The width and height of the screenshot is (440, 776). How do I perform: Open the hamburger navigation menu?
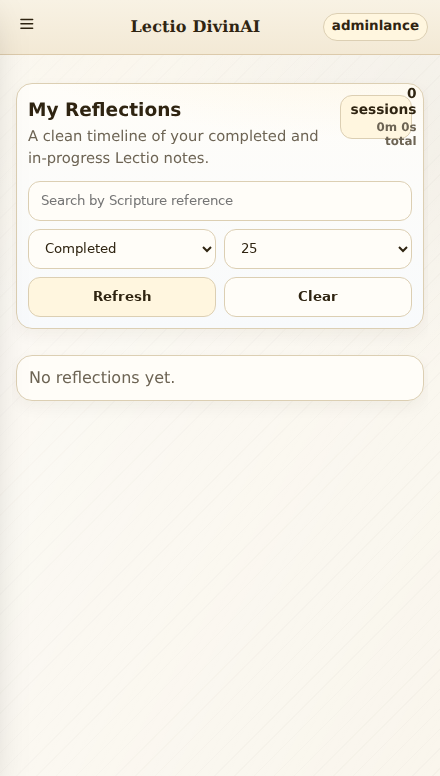[27, 24]
